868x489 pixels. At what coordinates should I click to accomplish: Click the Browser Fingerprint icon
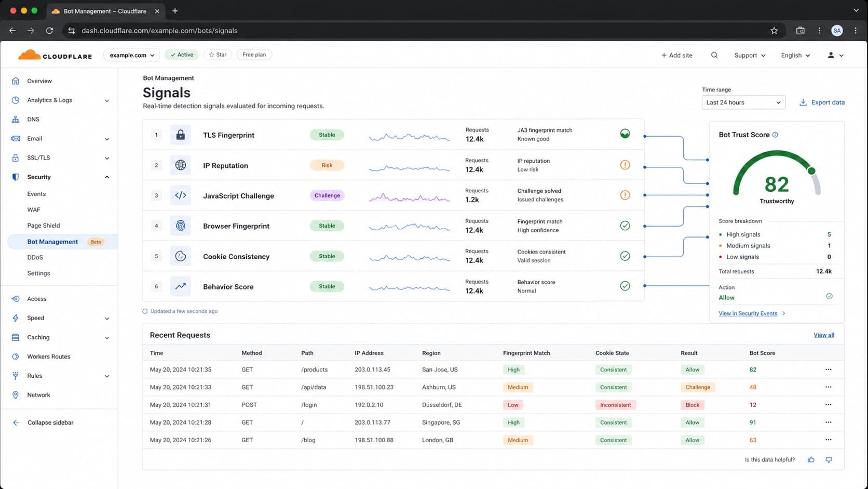180,226
